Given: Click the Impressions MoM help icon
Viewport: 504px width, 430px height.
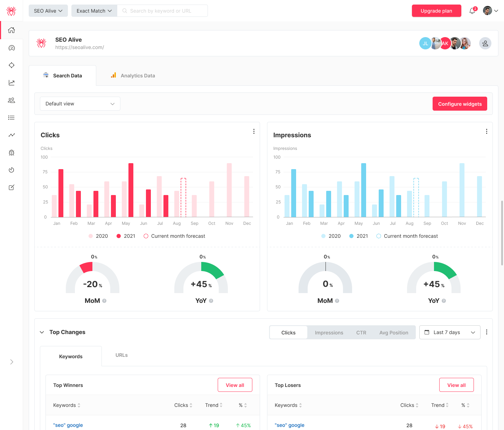Looking at the screenshot, I should (337, 301).
